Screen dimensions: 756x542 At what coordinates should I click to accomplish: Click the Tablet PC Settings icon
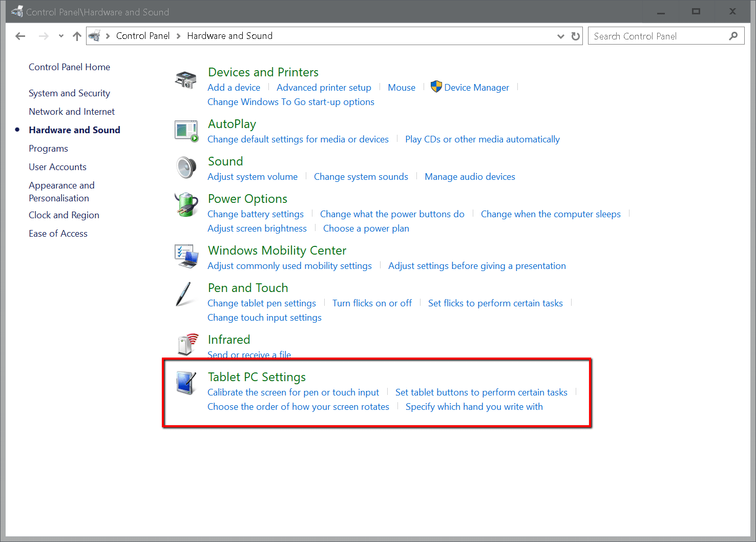click(186, 383)
